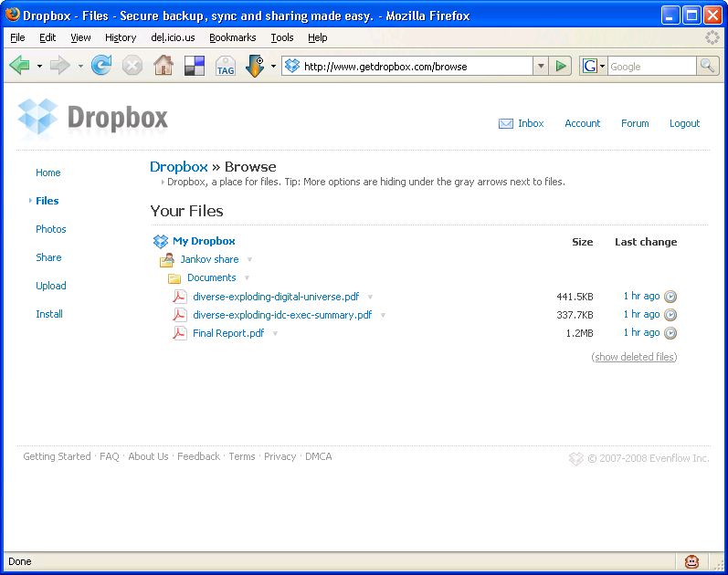
Task: Open the File menu
Action: [17, 37]
